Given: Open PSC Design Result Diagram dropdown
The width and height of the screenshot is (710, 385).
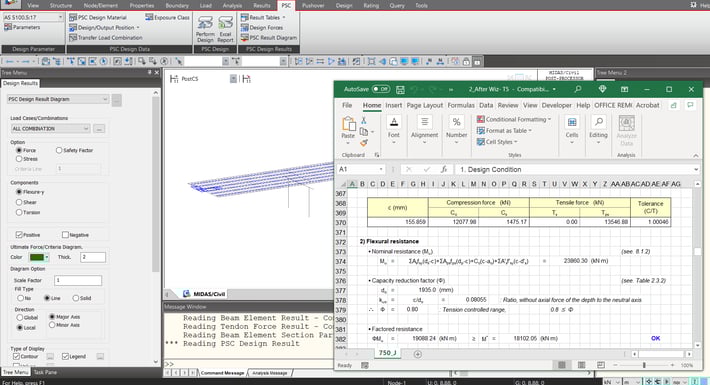Looking at the screenshot, I should [x=58, y=99].
